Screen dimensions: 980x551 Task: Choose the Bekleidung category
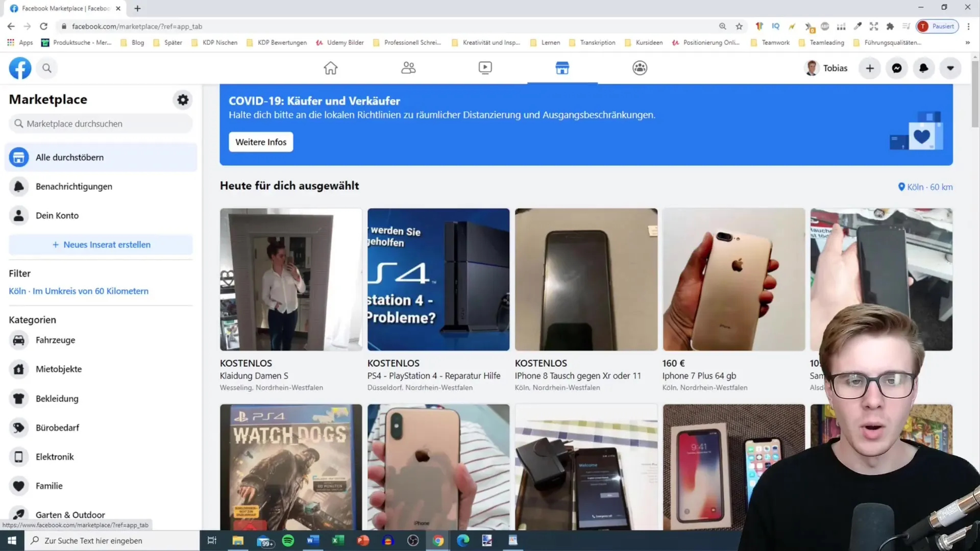click(x=101, y=398)
